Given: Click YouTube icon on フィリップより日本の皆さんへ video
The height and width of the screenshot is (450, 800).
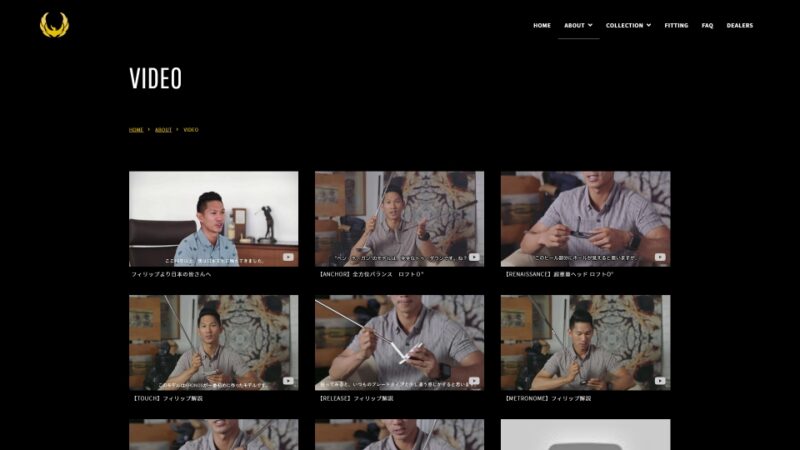Looking at the screenshot, I should [x=288, y=257].
